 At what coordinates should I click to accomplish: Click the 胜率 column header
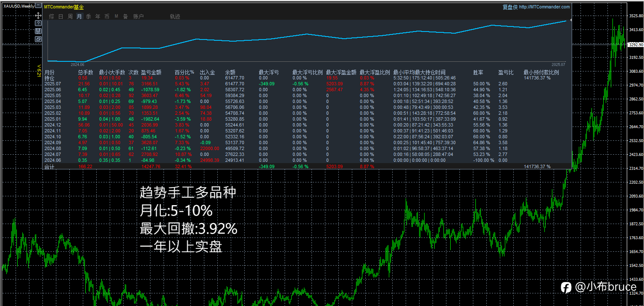tap(478, 72)
